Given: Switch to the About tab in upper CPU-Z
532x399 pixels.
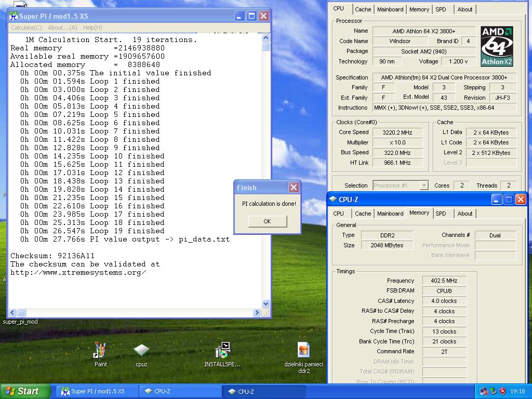Looking at the screenshot, I should click(464, 9).
